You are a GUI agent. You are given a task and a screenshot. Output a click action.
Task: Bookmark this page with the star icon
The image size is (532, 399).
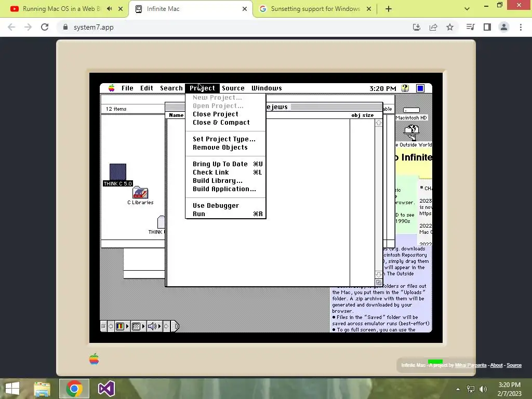tap(450, 27)
